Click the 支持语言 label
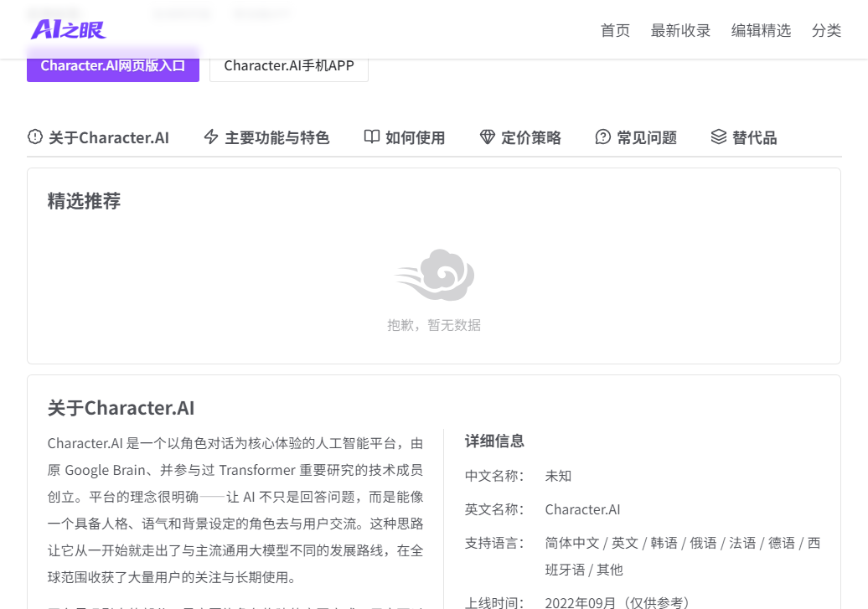This screenshot has height=609, width=868. click(x=494, y=543)
